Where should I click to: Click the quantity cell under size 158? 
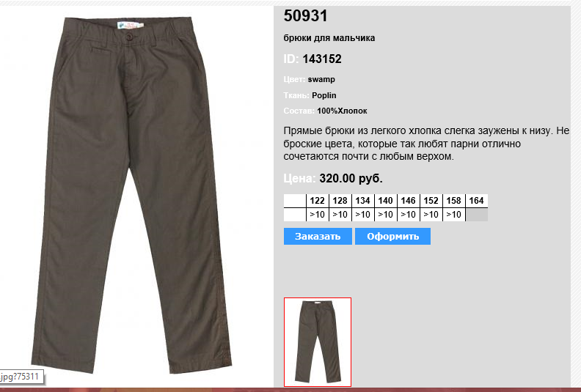[454, 215]
